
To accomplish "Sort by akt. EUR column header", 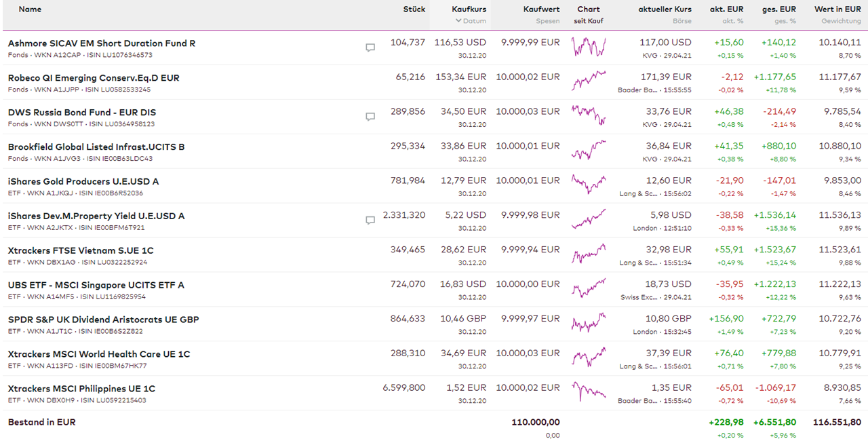I will tap(726, 9).
